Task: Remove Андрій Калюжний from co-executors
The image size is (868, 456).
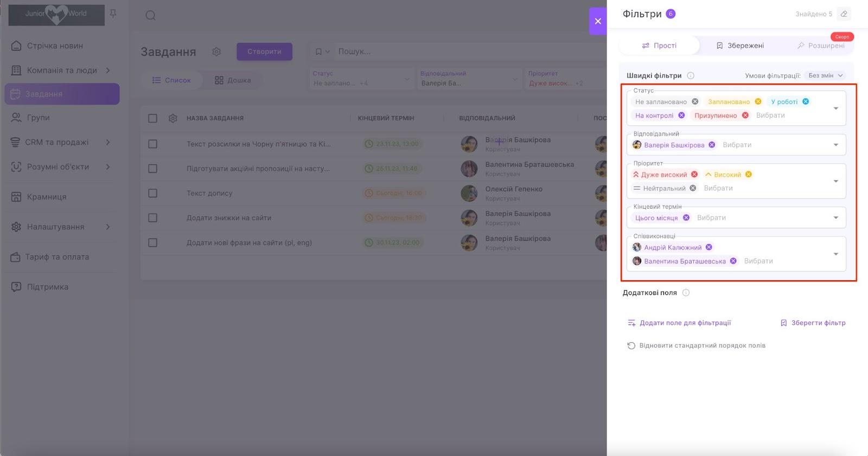Action: [709, 247]
